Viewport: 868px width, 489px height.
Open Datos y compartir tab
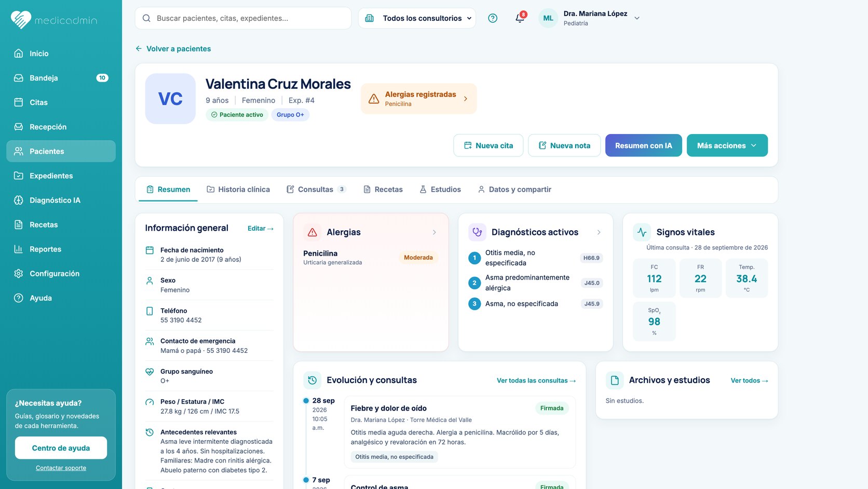point(514,189)
